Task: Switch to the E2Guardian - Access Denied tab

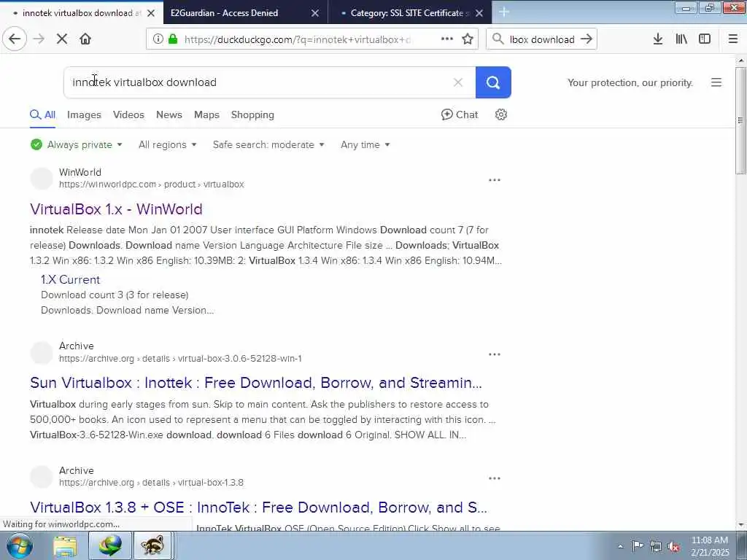Action: [x=245, y=13]
